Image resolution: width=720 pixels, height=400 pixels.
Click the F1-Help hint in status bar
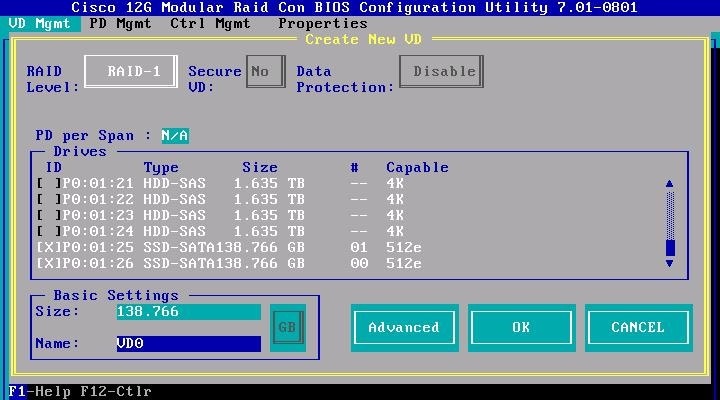tap(39, 392)
